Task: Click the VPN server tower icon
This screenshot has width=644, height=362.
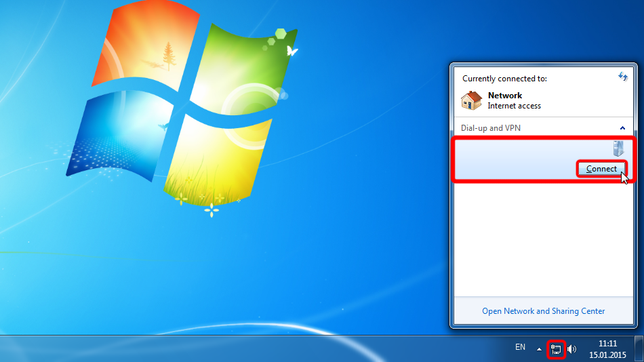Action: tap(618, 149)
